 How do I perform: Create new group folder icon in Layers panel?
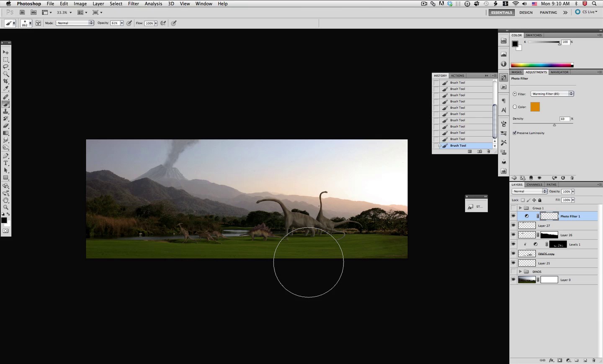pos(577,360)
